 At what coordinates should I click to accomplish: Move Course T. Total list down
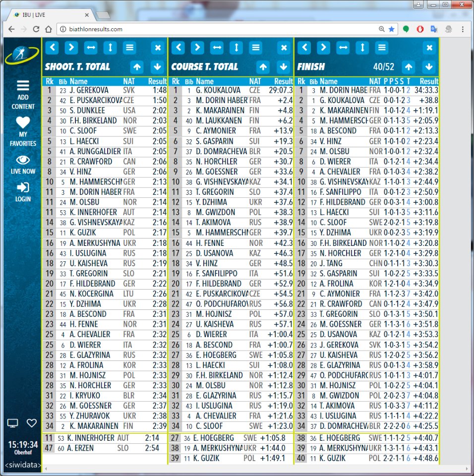283,67
